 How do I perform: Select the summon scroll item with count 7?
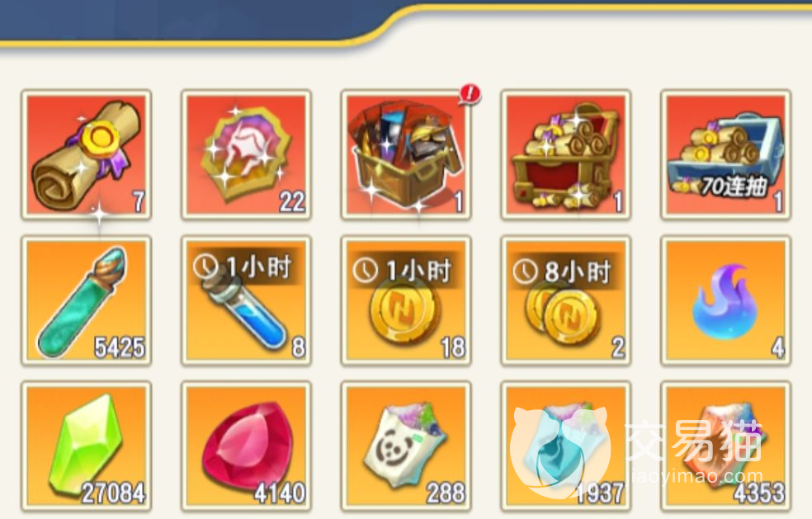tap(87, 155)
